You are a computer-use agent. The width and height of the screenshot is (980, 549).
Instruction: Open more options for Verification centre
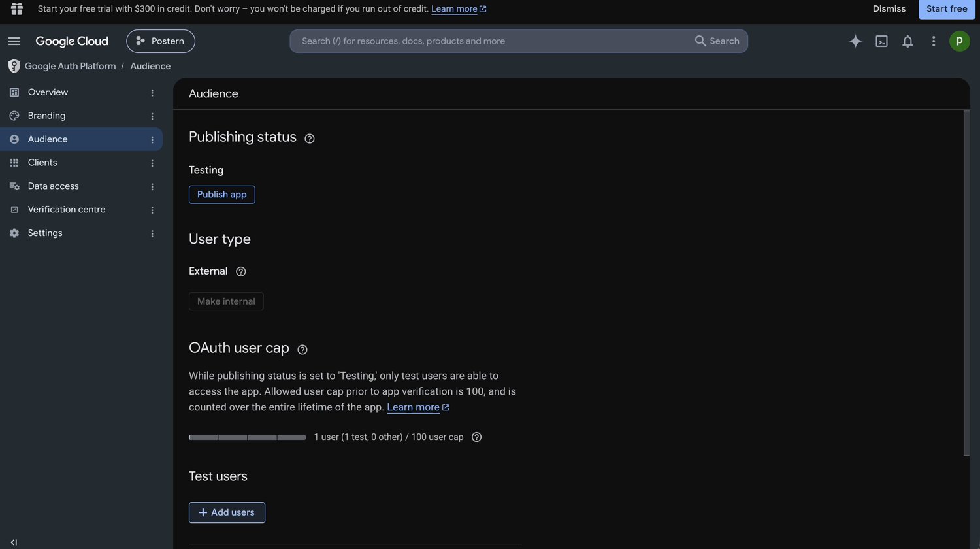(152, 210)
